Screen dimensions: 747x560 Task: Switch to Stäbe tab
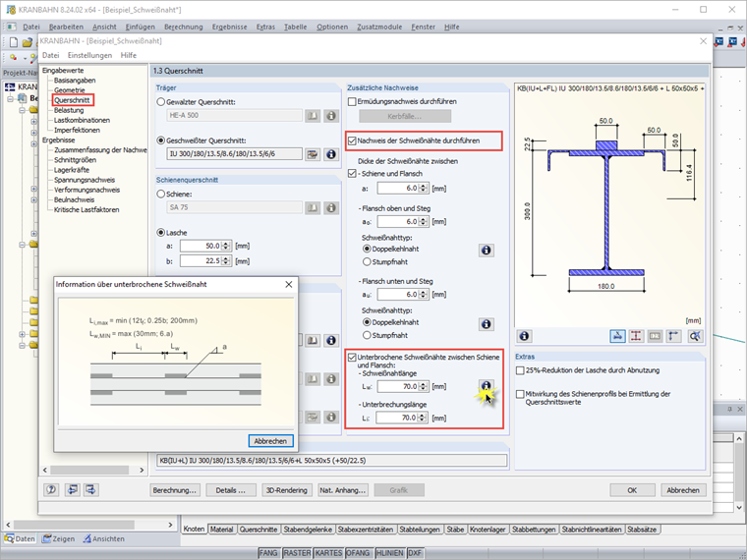point(455,529)
